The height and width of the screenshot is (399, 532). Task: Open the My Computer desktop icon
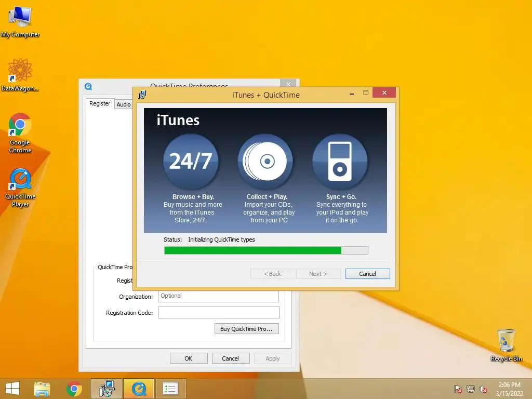(x=20, y=22)
